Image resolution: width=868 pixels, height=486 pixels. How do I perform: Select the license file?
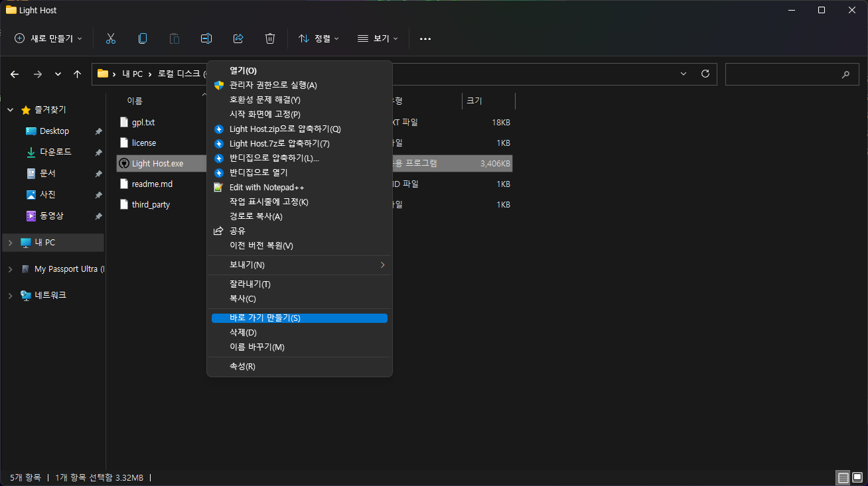(144, 143)
